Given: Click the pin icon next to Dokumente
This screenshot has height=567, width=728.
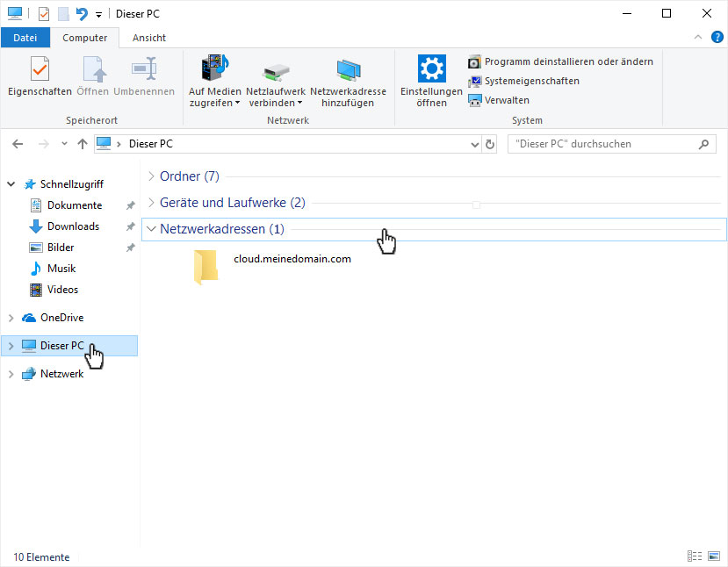Looking at the screenshot, I should [131, 205].
